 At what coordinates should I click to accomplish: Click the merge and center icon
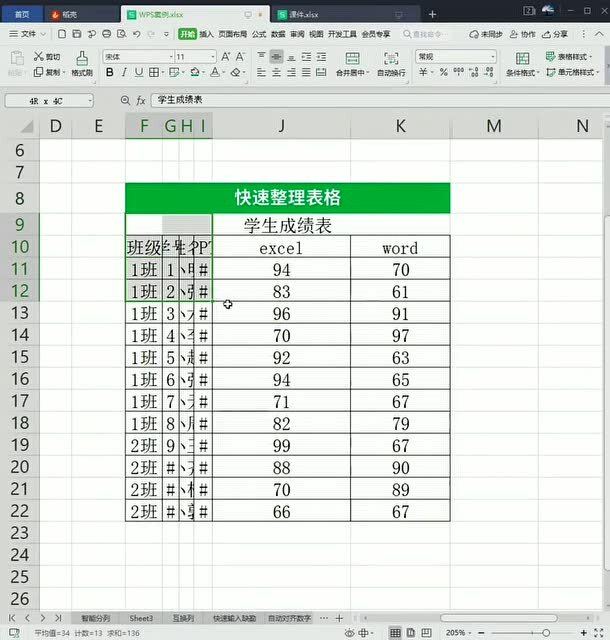tap(352, 58)
